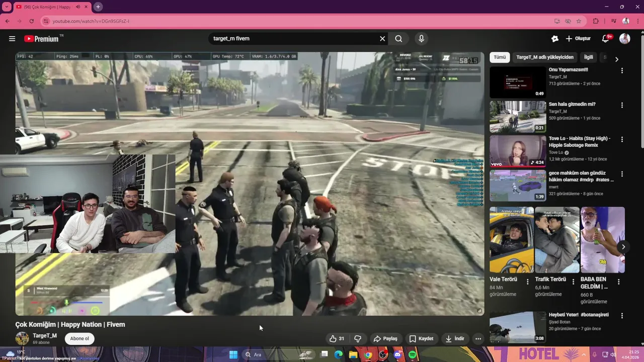This screenshot has height=362, width=644.
Task: Open File Explorer from the taskbar
Action: coord(353,354)
